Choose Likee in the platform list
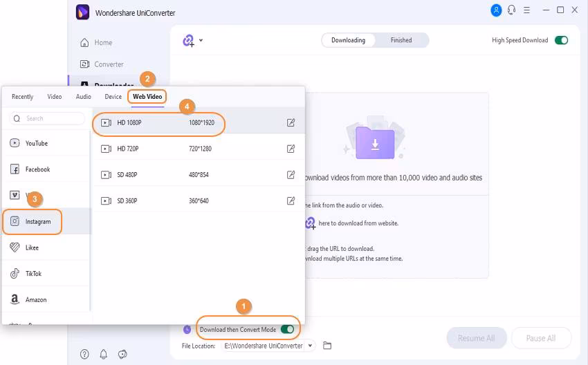The height and width of the screenshot is (365, 588). point(46,247)
